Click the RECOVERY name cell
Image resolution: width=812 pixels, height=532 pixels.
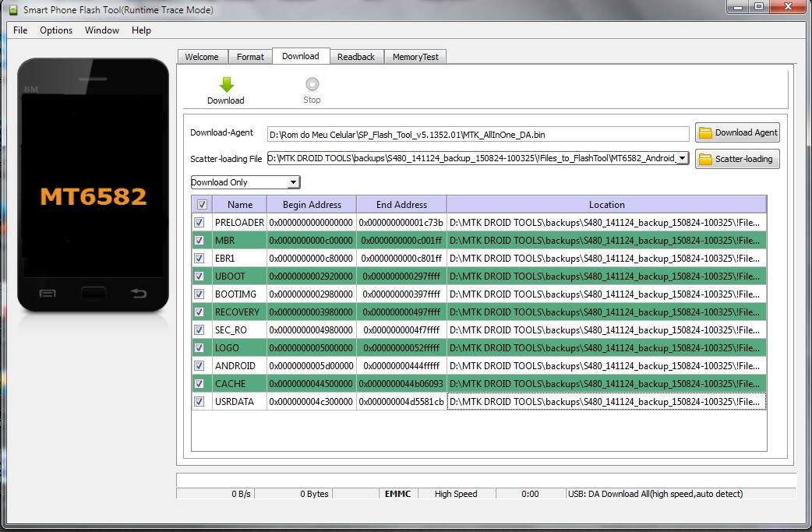239,312
